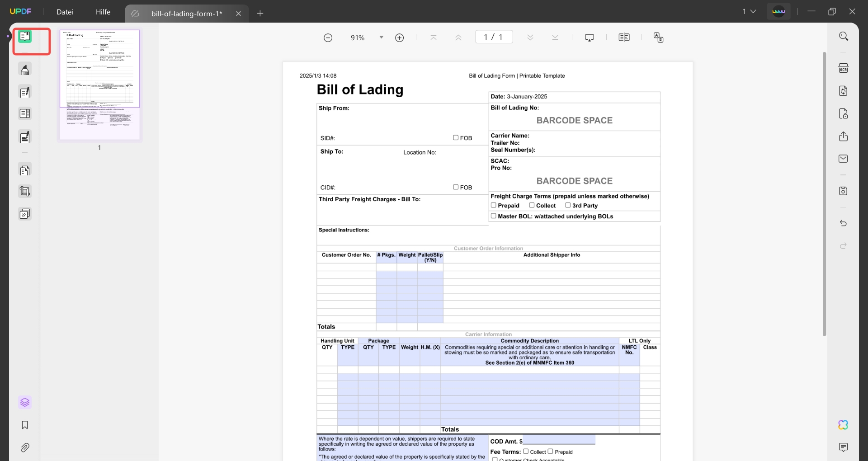Image resolution: width=868 pixels, height=461 pixels.
Task: Open the Edit PDF tool
Action: pyautogui.click(x=25, y=92)
